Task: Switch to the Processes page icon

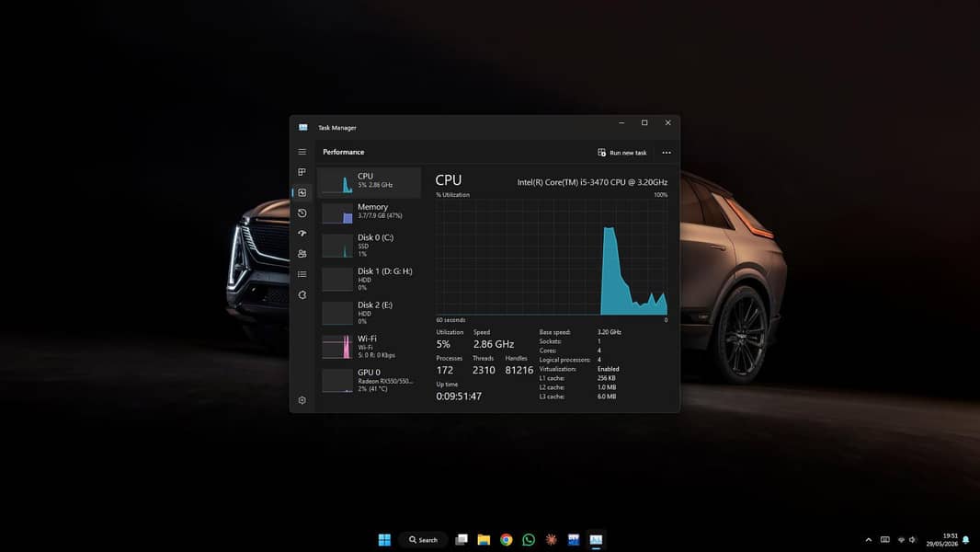Action: tap(302, 172)
